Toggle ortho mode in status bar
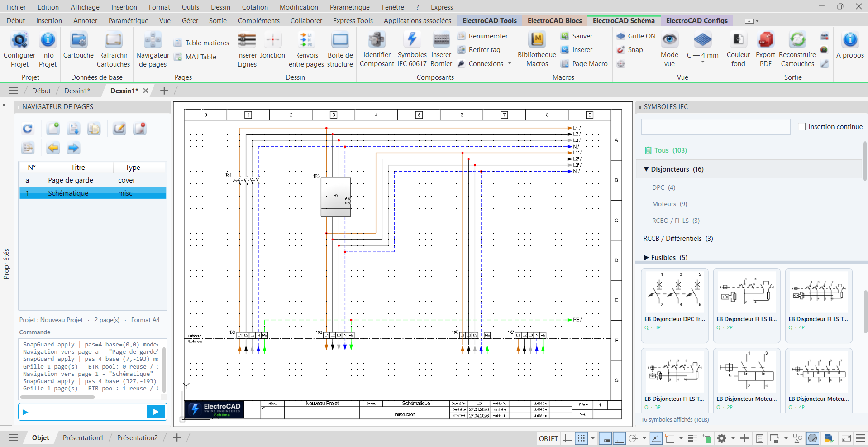The height and width of the screenshot is (447, 868). point(620,438)
